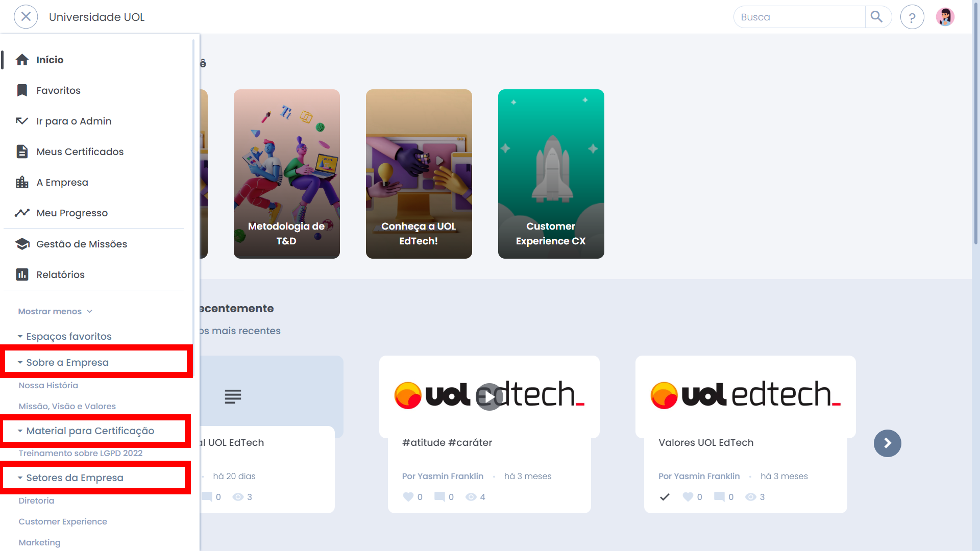This screenshot has height=551, width=980.
Task: Click the search magnifier icon
Action: tap(876, 17)
